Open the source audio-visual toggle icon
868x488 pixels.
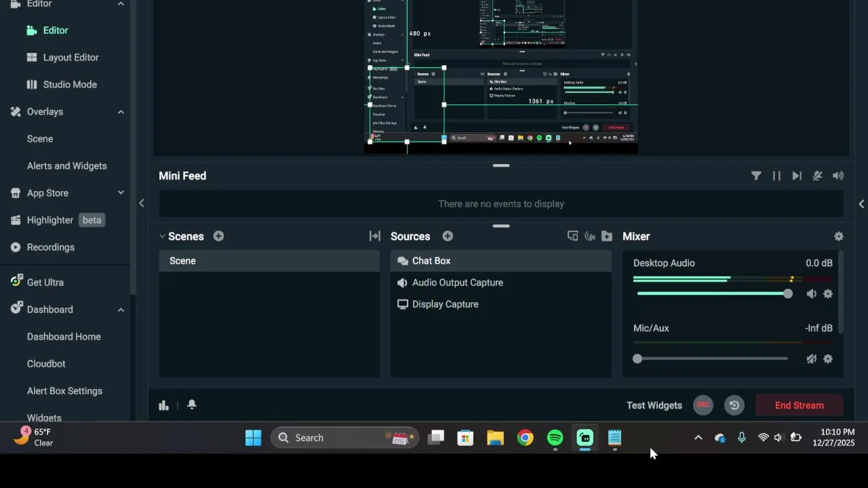pyautogui.click(x=590, y=236)
